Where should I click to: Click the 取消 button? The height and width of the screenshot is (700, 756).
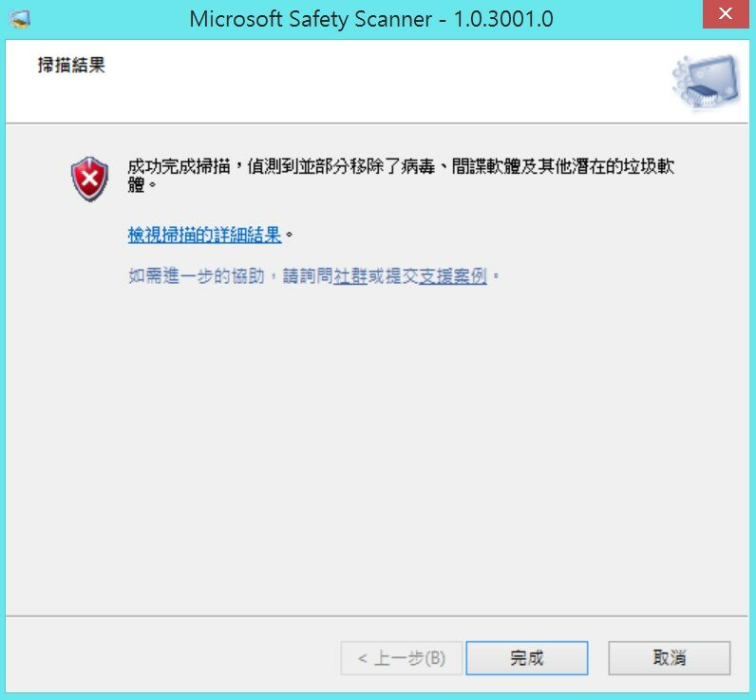coord(670,658)
